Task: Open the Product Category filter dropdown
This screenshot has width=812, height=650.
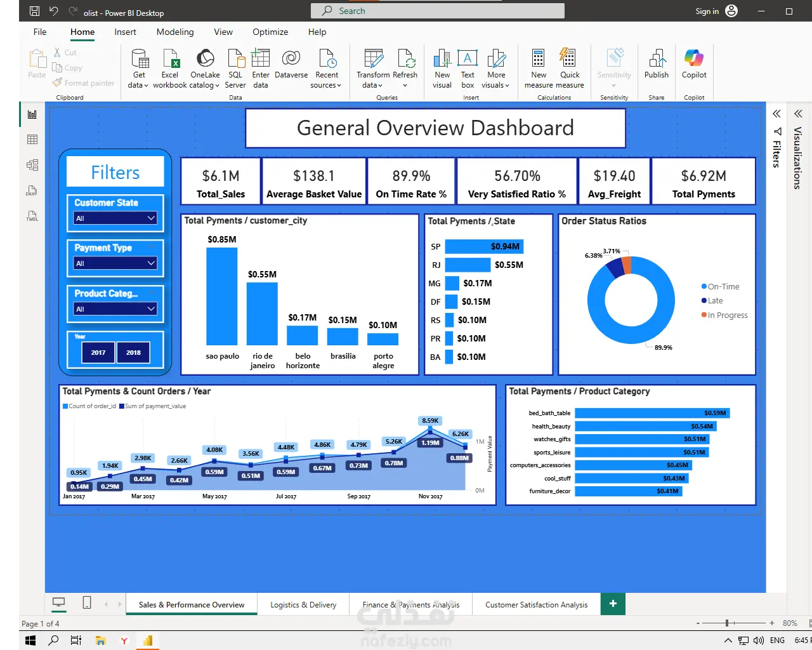Action: (x=115, y=309)
